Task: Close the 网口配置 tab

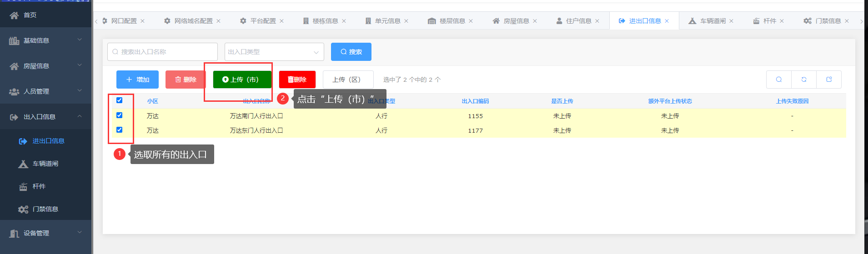Action: [142, 21]
